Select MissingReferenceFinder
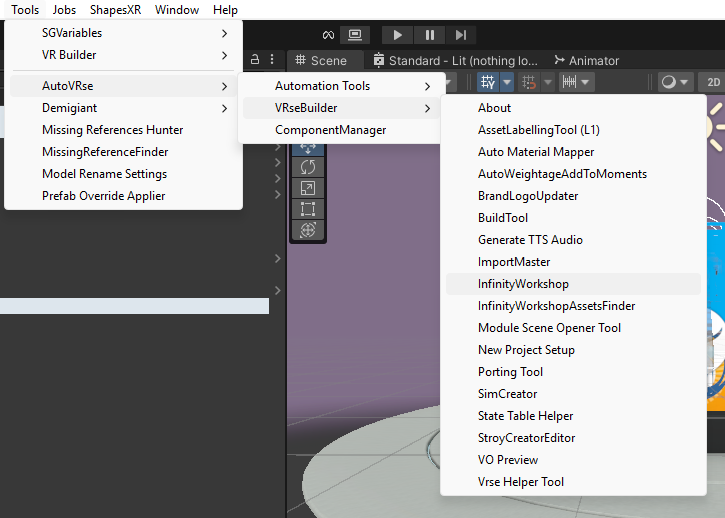Image resolution: width=725 pixels, height=518 pixels. pos(123,152)
